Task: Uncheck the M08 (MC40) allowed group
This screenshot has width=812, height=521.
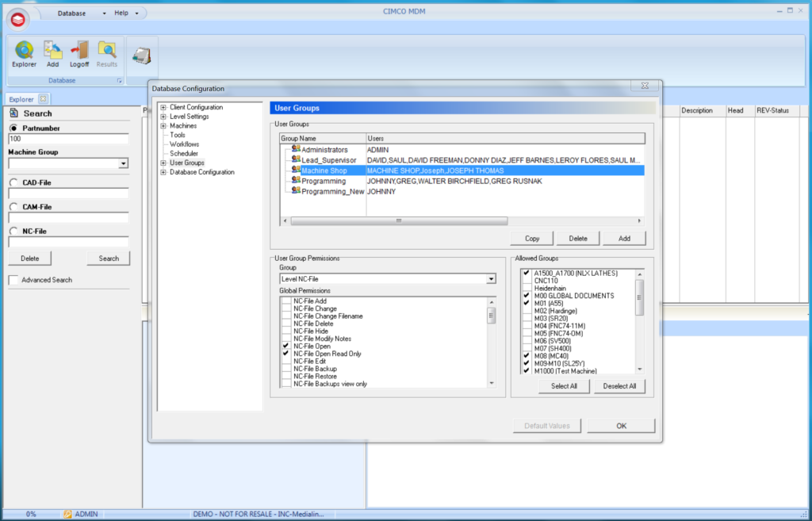Action: coord(527,356)
